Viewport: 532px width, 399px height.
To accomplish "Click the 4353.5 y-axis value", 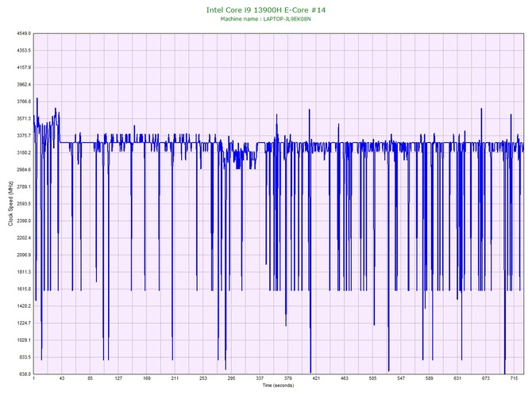I will pyautogui.click(x=24, y=51).
